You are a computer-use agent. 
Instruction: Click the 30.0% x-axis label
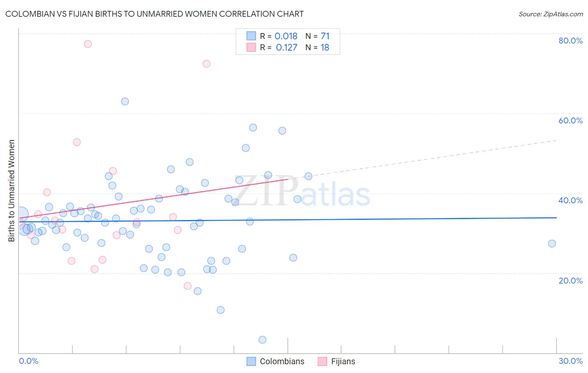[570, 361]
